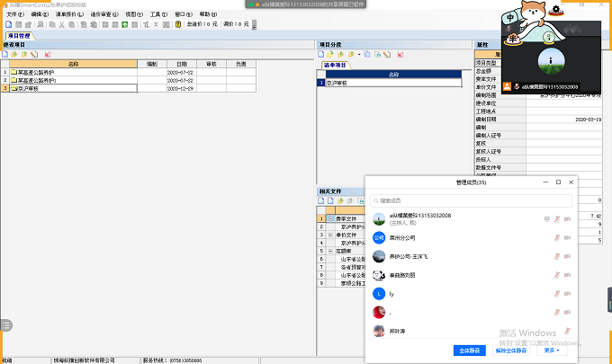Click screen share icon beside the host
Screen dimensions: 612x364
point(546,218)
